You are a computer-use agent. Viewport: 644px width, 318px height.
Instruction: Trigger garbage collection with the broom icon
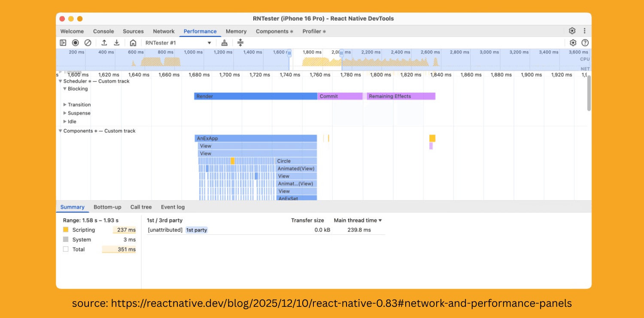pos(224,43)
